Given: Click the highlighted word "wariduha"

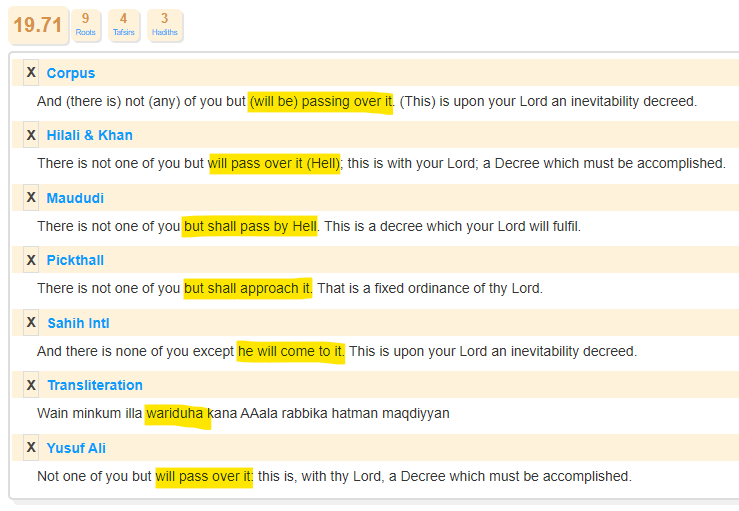Looking at the screenshot, I should 176,413.
